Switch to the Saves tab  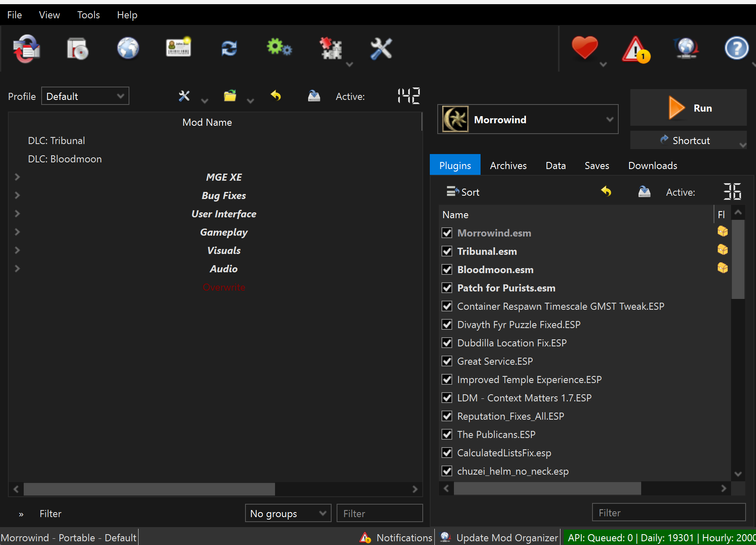tap(597, 165)
